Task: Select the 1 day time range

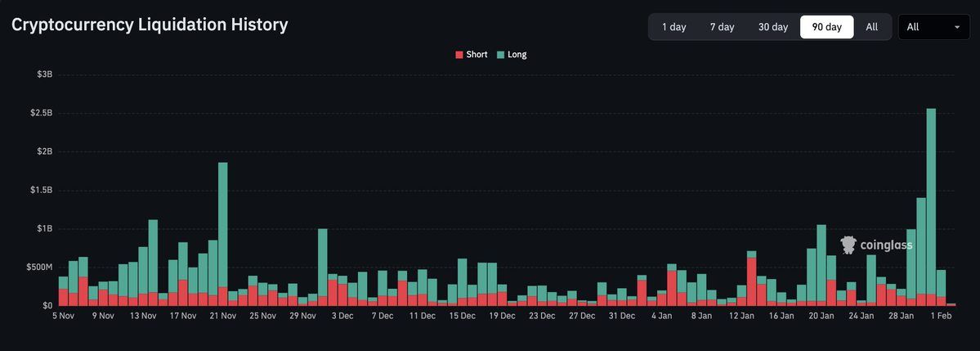Action: [x=673, y=27]
